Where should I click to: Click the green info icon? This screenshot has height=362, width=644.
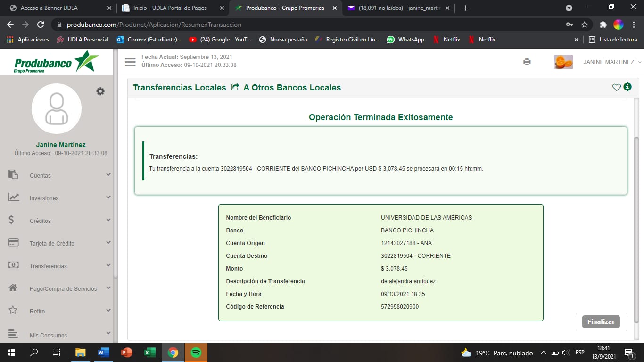coord(627,87)
